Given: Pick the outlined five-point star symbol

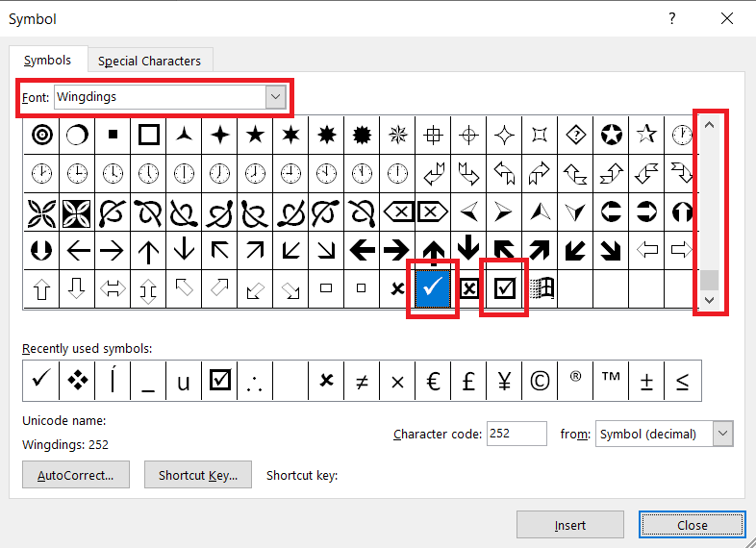Looking at the screenshot, I should point(646,135).
